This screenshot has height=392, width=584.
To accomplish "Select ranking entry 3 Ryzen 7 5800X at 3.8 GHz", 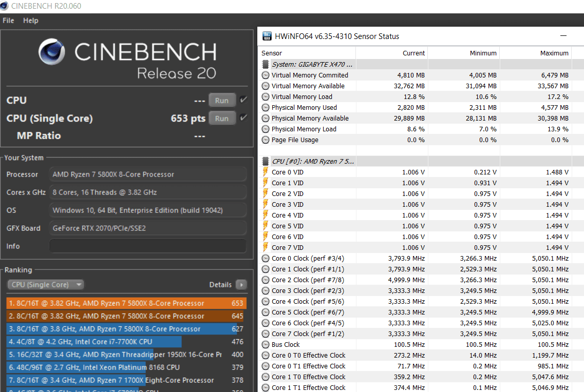I will point(126,329).
